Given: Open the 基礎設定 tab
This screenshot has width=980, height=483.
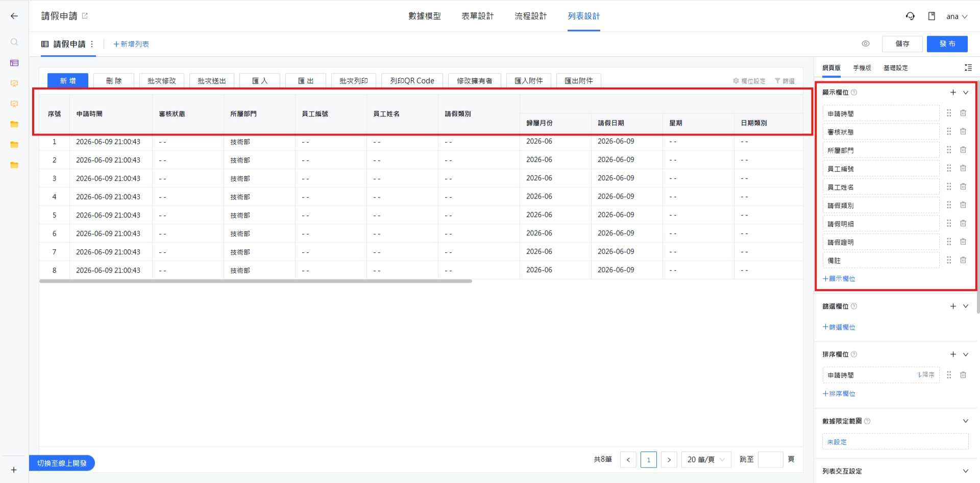Looking at the screenshot, I should [896, 68].
